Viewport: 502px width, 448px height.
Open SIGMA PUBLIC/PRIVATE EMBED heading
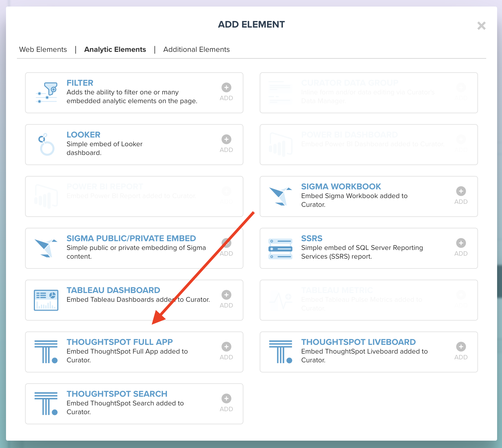(x=131, y=238)
